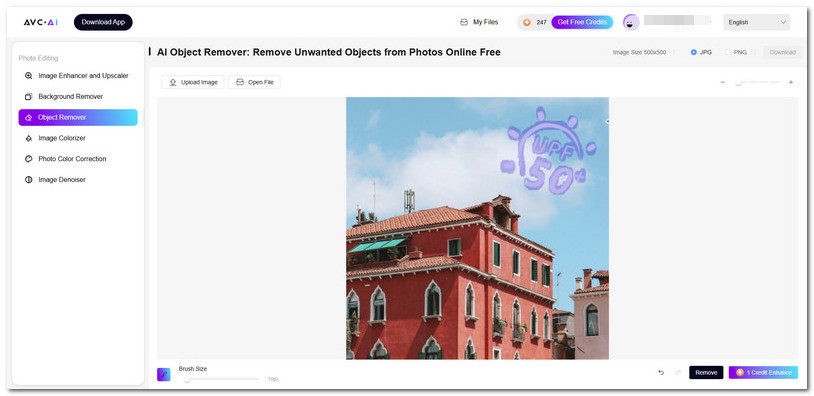Click the 1 Credit Enhance button
814x396 pixels.
763,373
